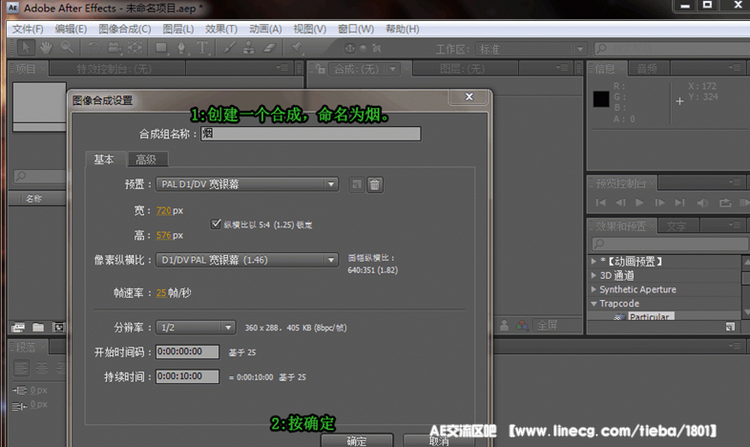Viewport: 750px width, 447px height.
Task: Select the Text tool
Action: point(202,48)
